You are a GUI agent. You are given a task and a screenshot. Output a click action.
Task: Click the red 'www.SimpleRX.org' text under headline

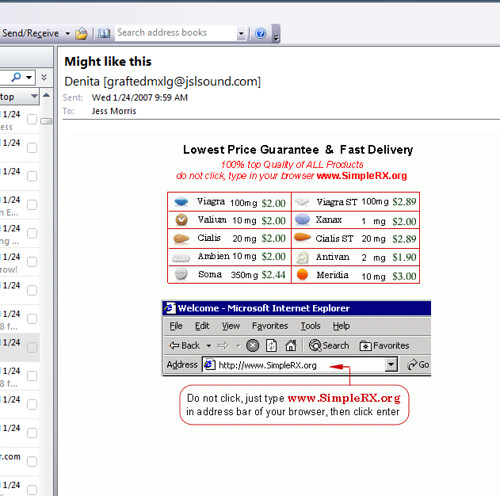[x=362, y=176]
